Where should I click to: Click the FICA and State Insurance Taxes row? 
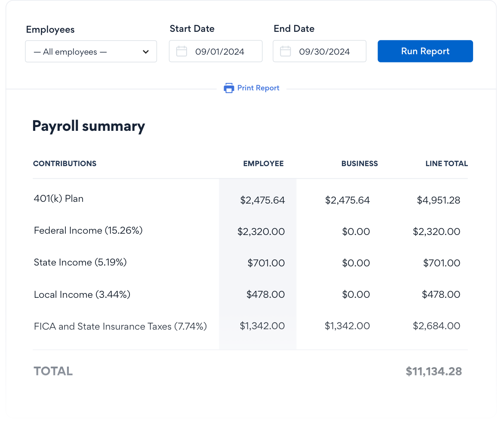tap(120, 326)
